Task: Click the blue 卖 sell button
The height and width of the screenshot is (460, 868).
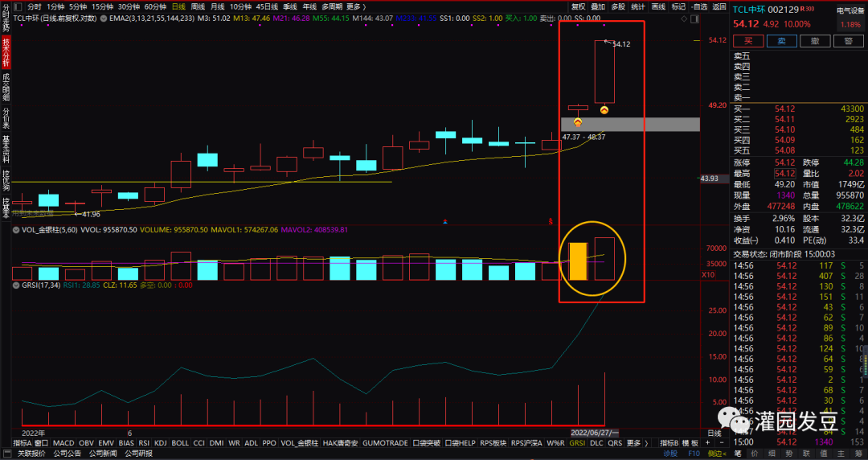Action: [782, 41]
